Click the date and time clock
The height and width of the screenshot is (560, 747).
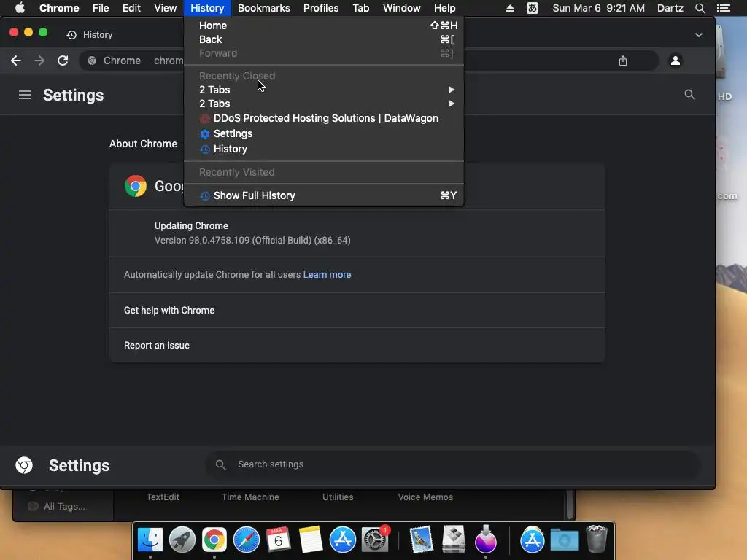click(598, 8)
